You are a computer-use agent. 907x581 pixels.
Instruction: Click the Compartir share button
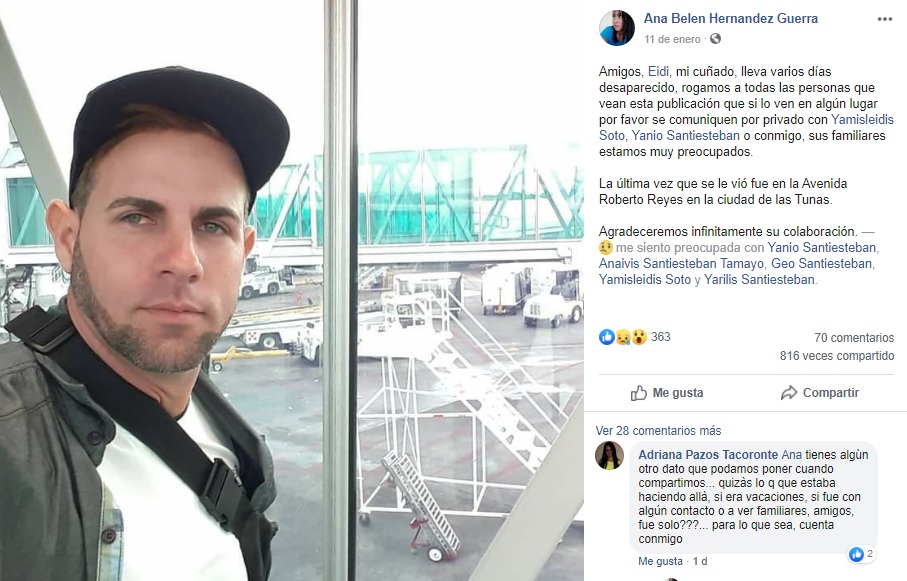(820, 393)
